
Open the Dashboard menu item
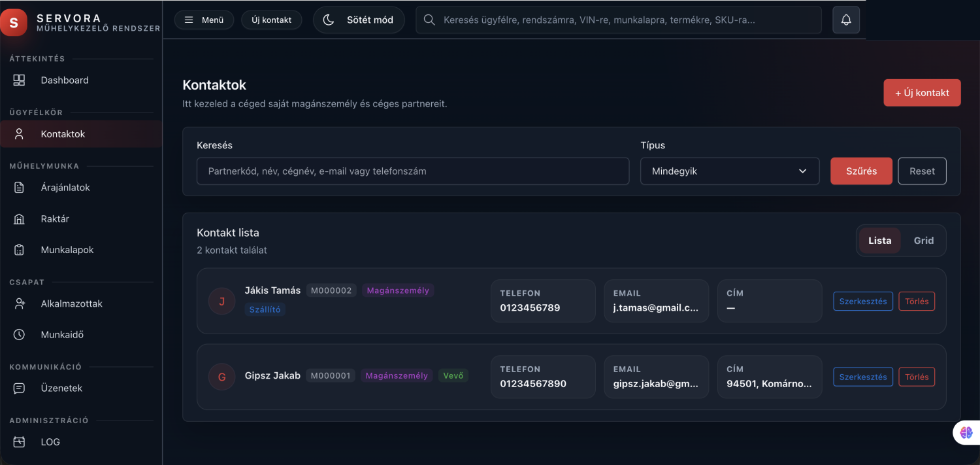pyautogui.click(x=81, y=80)
